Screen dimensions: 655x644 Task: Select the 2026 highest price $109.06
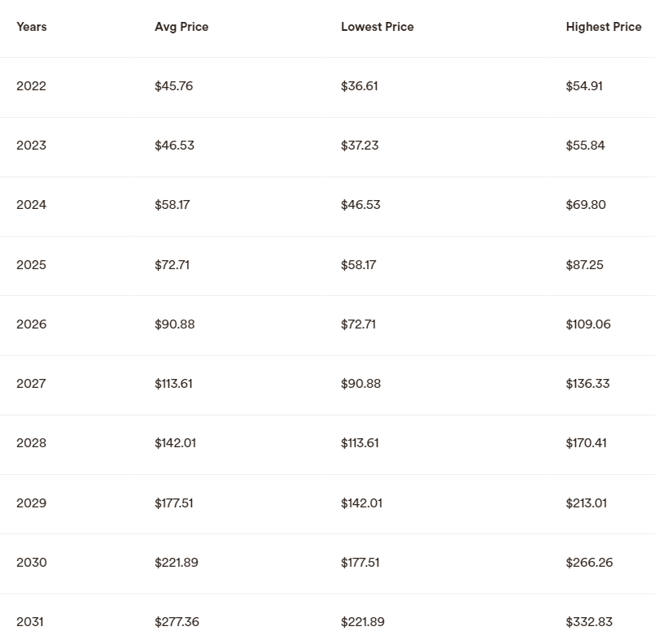[588, 324]
